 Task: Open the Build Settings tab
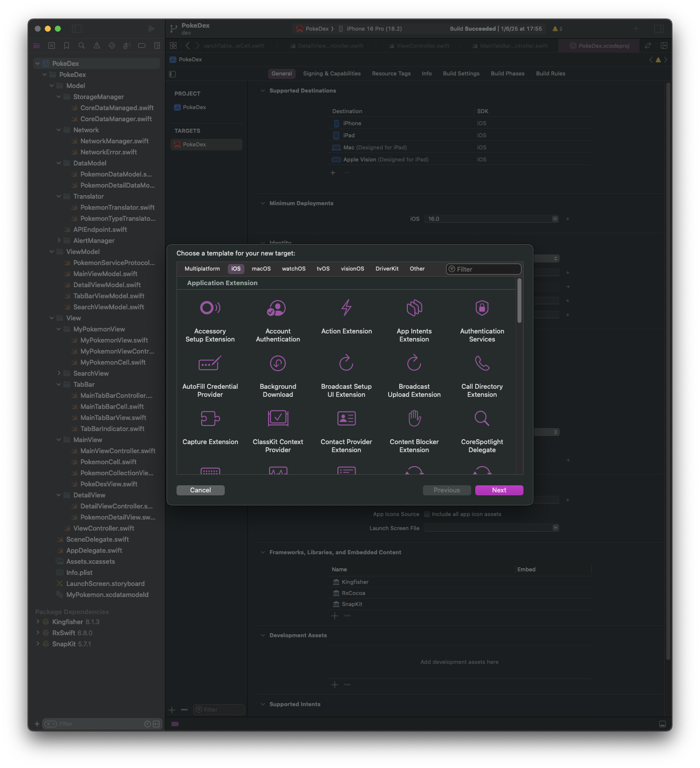pyautogui.click(x=461, y=73)
